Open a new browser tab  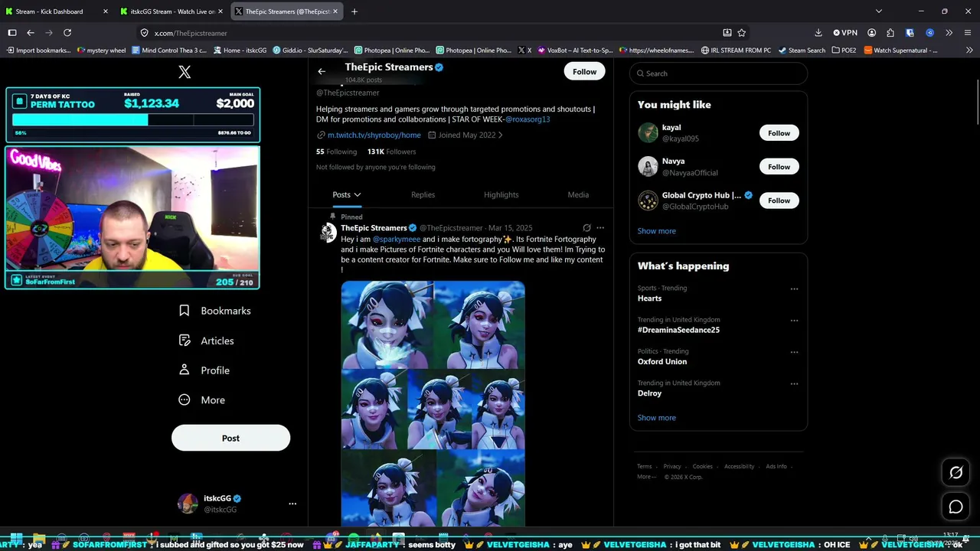(354, 11)
